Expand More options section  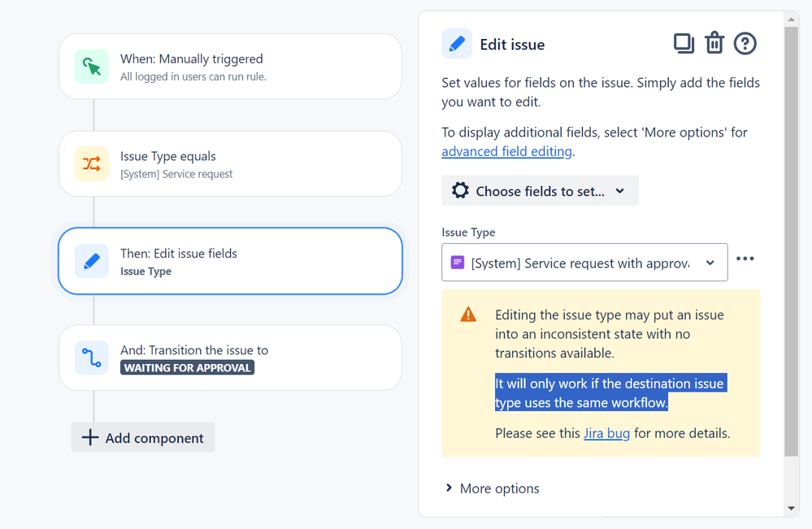click(x=492, y=488)
